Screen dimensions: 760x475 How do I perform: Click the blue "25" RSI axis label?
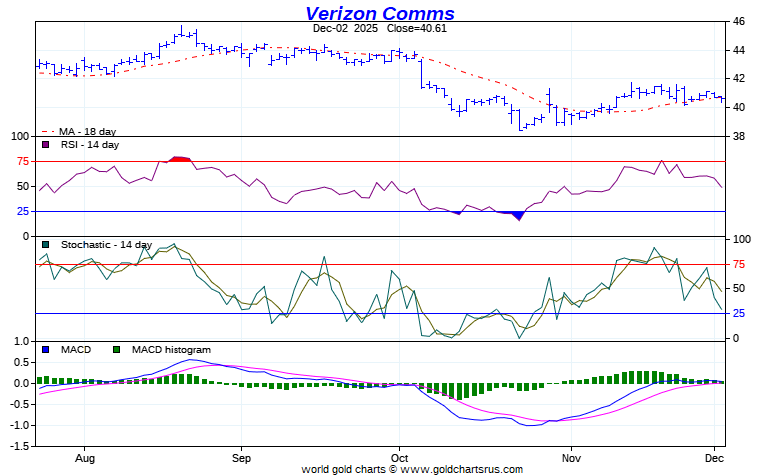[23, 211]
